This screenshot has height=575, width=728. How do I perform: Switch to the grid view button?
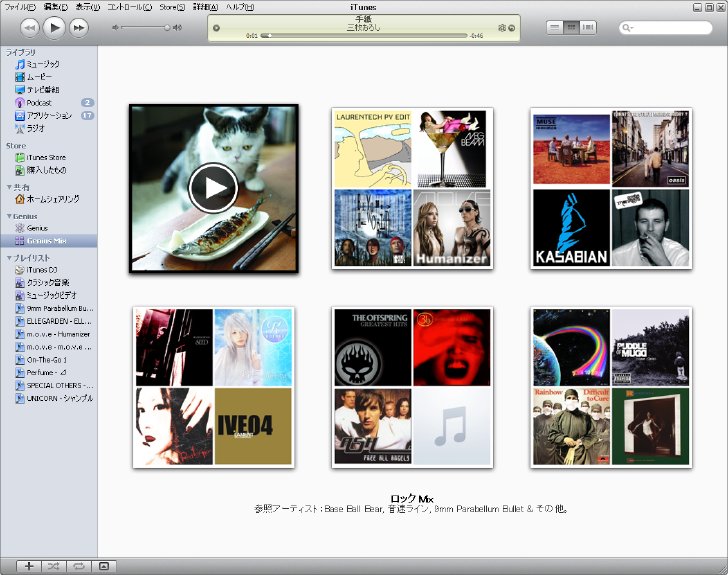571,27
